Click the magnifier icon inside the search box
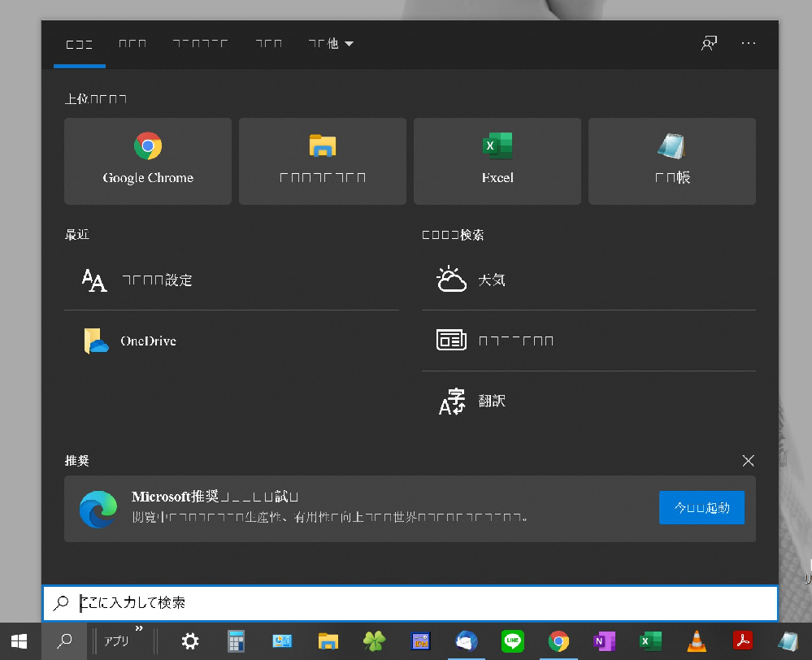 click(61, 602)
